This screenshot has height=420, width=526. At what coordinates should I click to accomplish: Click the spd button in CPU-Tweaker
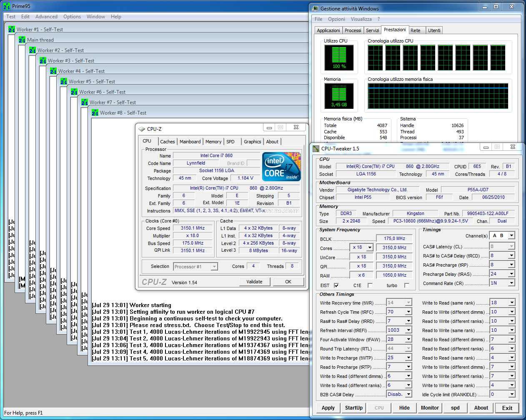(455, 408)
